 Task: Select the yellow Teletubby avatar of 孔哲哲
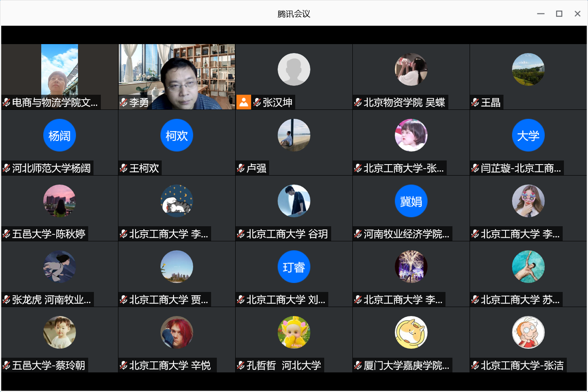tap(294, 333)
